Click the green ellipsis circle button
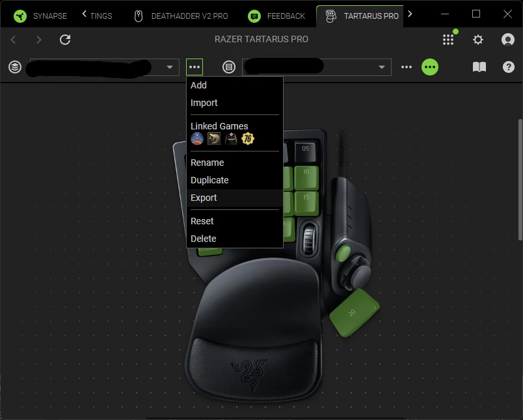Image resolution: width=523 pixels, height=420 pixels. 430,67
